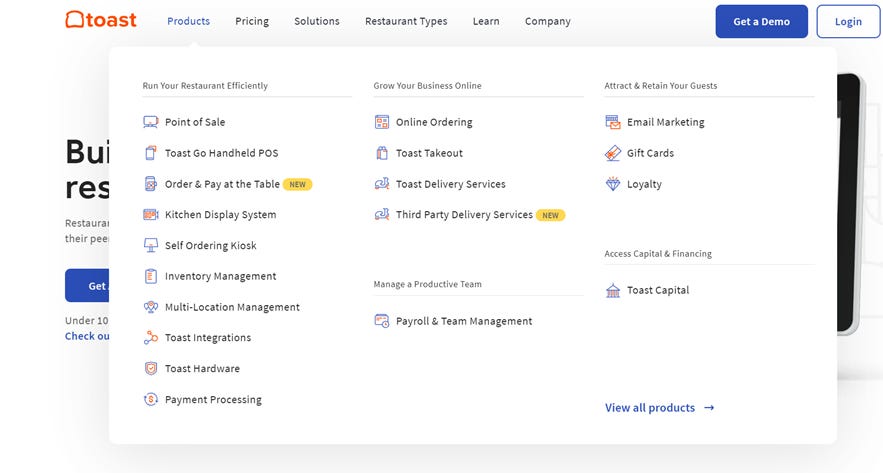Screen dimensions: 883x473
Task: Open Payroll & Team Management link
Action: pos(464,322)
